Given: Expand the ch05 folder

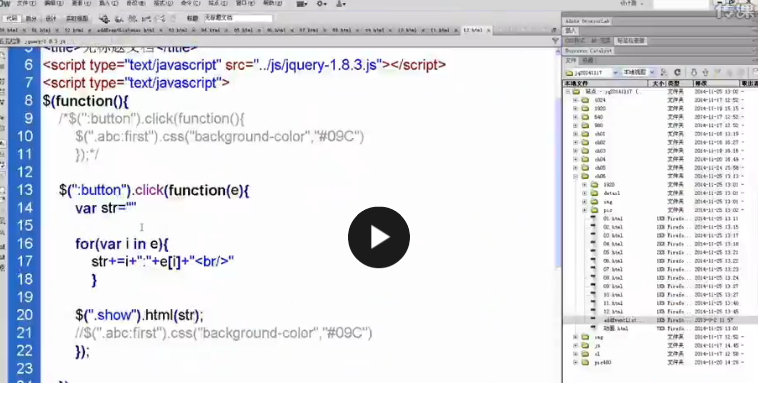Looking at the screenshot, I should pyautogui.click(x=575, y=168).
